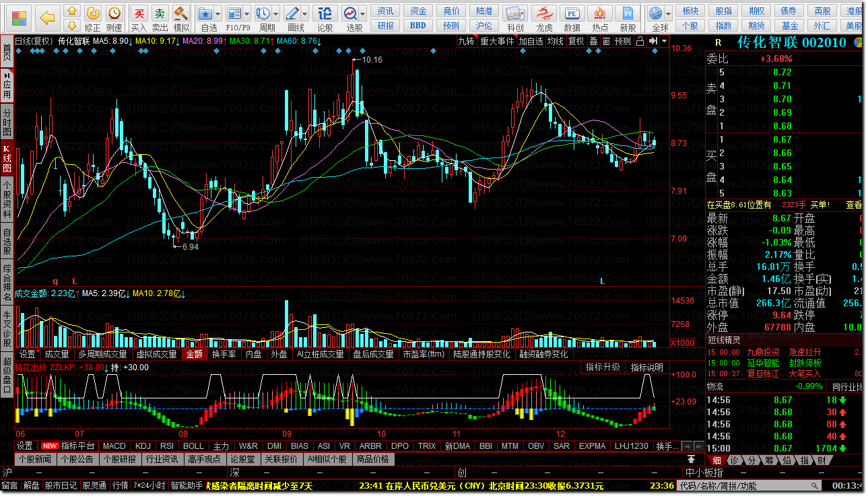868x496 pixels.
Task: Click the 板块 toolbar button
Action: tap(690, 11)
